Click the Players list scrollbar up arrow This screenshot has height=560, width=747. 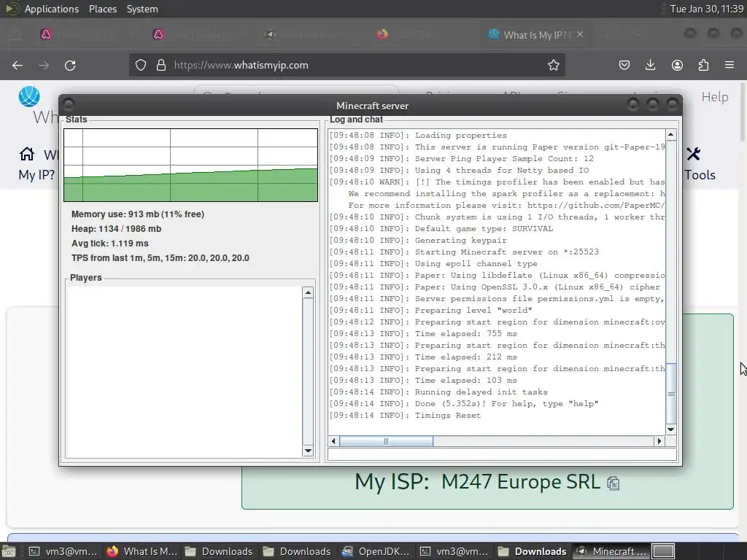tap(308, 292)
